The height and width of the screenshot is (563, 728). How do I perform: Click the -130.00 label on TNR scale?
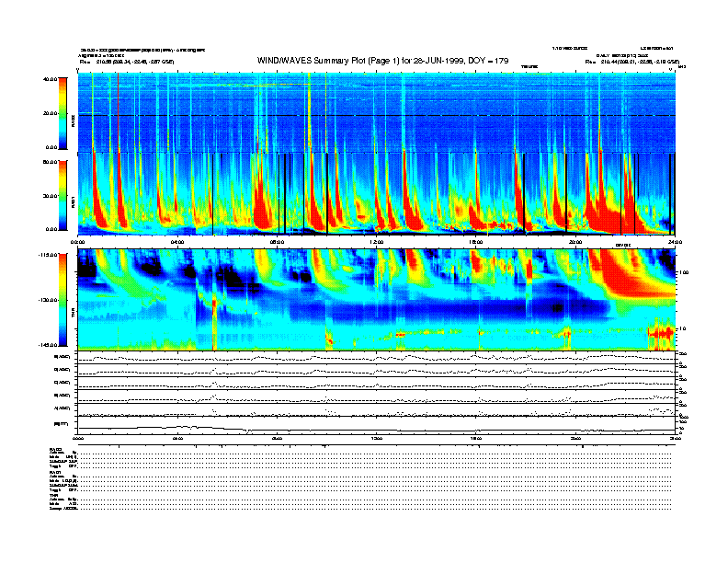click(48, 300)
